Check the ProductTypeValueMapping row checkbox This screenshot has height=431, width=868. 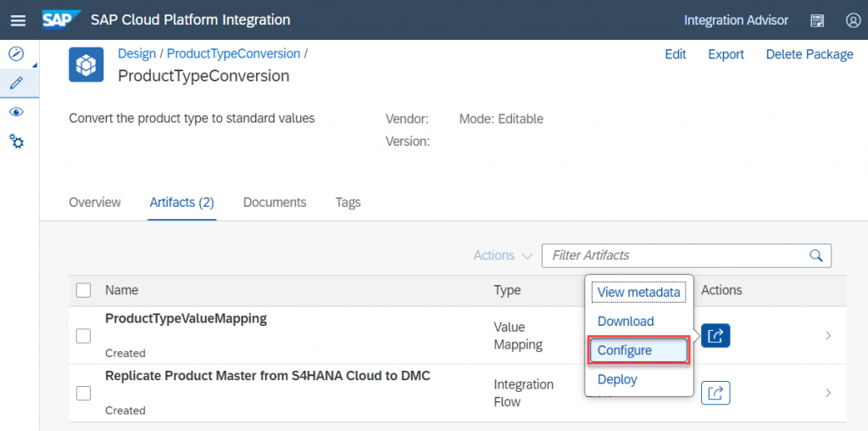[84, 336]
